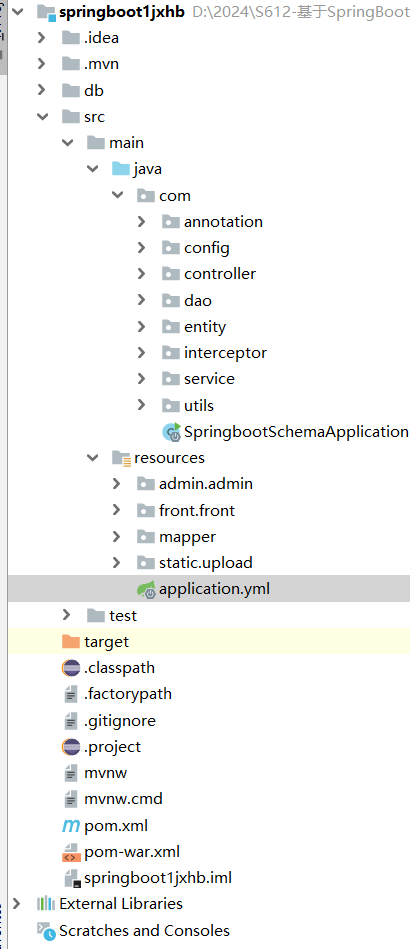
Task: Expand the config package arrow
Action: pyautogui.click(x=141, y=248)
